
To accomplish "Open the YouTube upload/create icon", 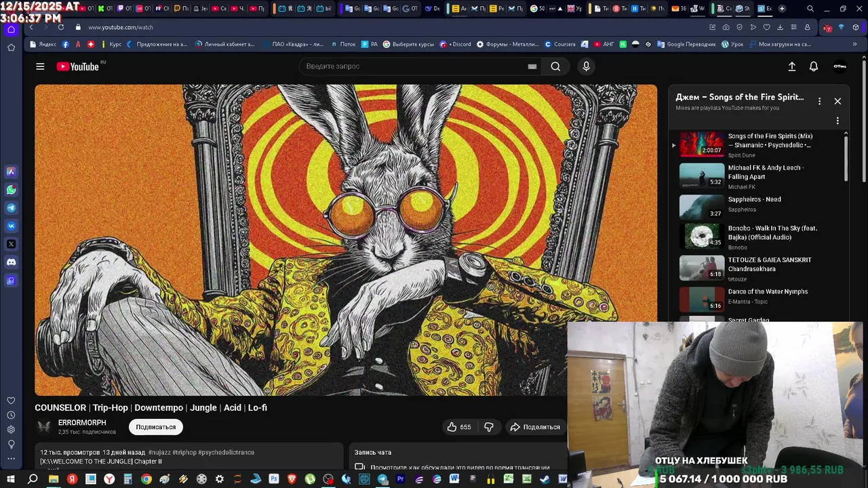I will [791, 66].
